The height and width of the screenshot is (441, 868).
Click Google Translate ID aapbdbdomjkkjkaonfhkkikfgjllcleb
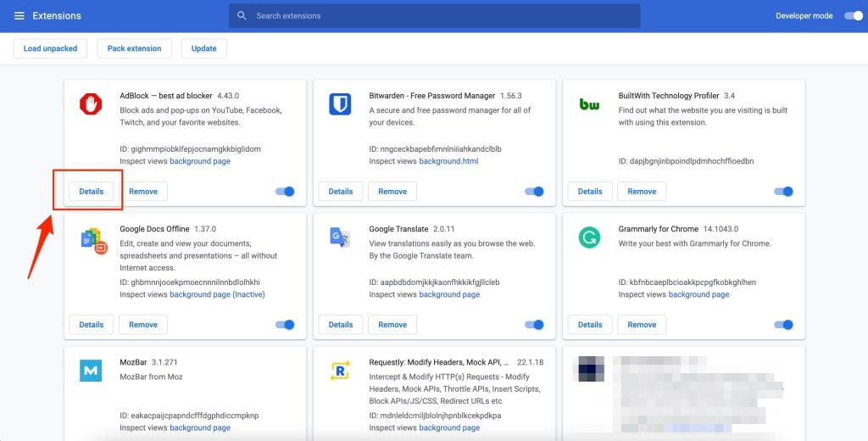pos(435,282)
